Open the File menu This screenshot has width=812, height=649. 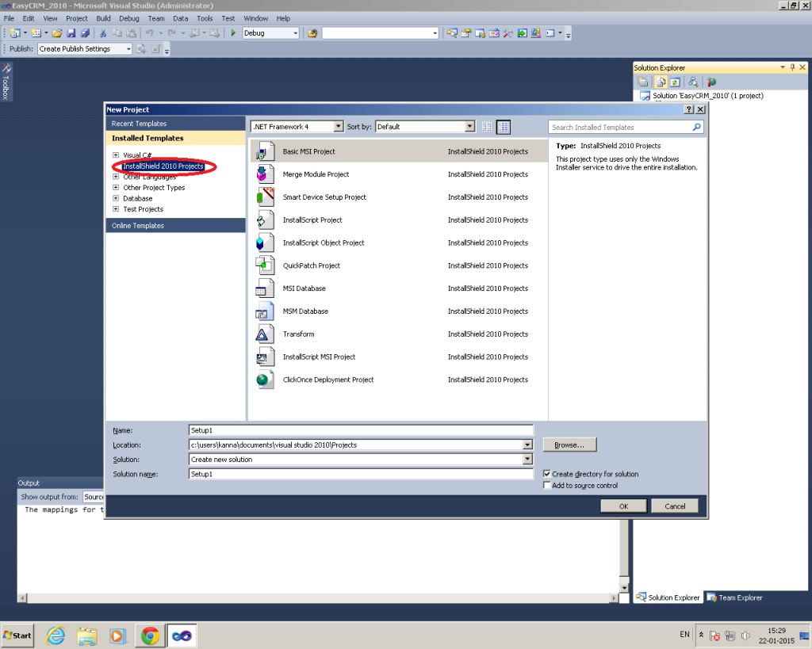10,18
